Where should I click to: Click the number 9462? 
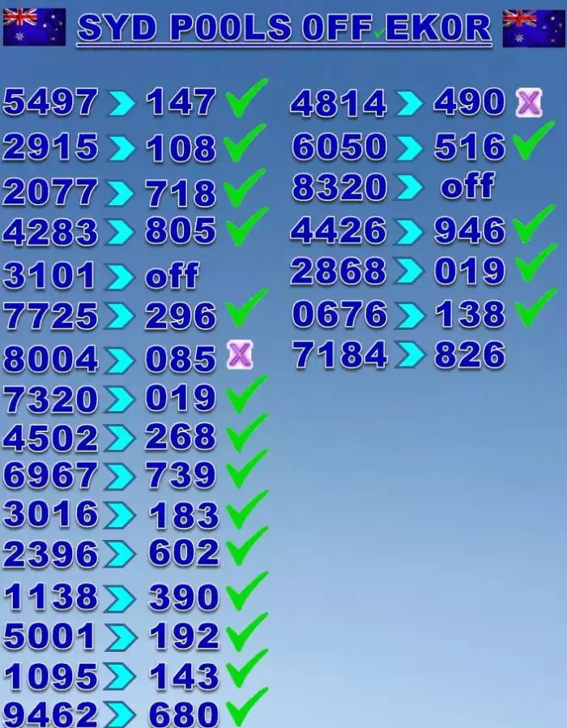50,714
